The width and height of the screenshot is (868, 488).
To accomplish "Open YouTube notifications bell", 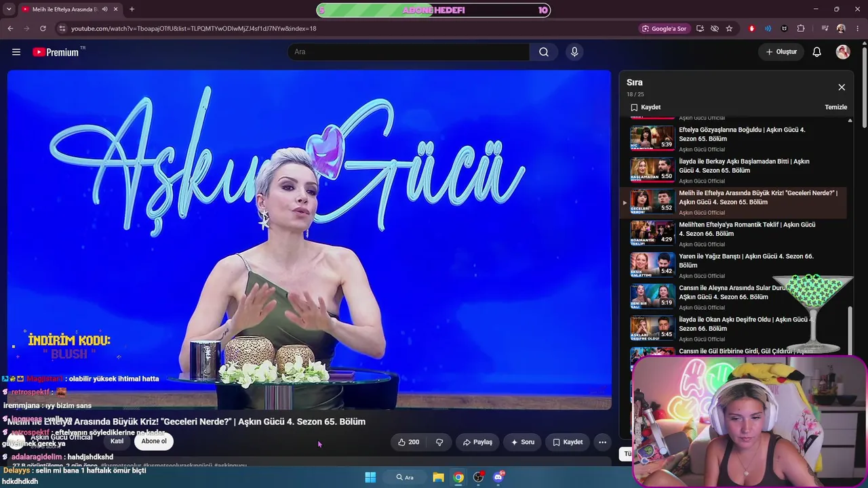I will click(x=817, y=52).
